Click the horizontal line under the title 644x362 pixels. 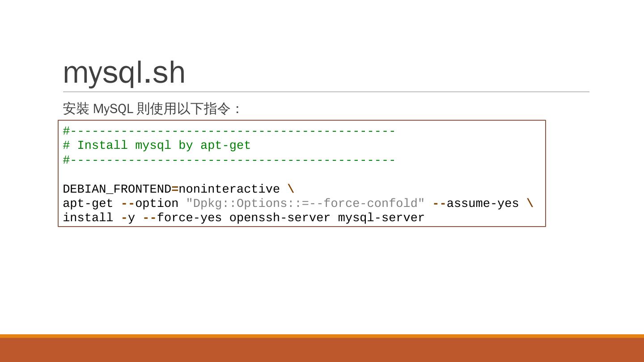pyautogui.click(x=326, y=92)
